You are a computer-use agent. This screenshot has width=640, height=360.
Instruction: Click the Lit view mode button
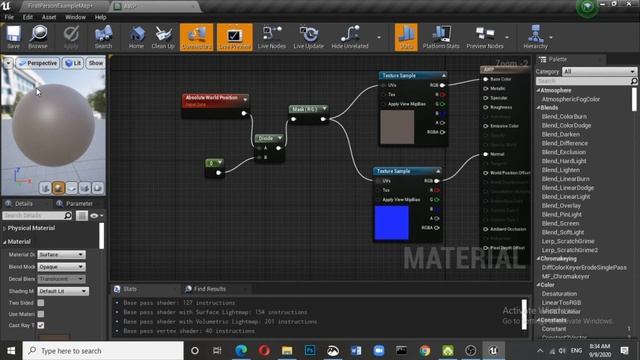73,63
